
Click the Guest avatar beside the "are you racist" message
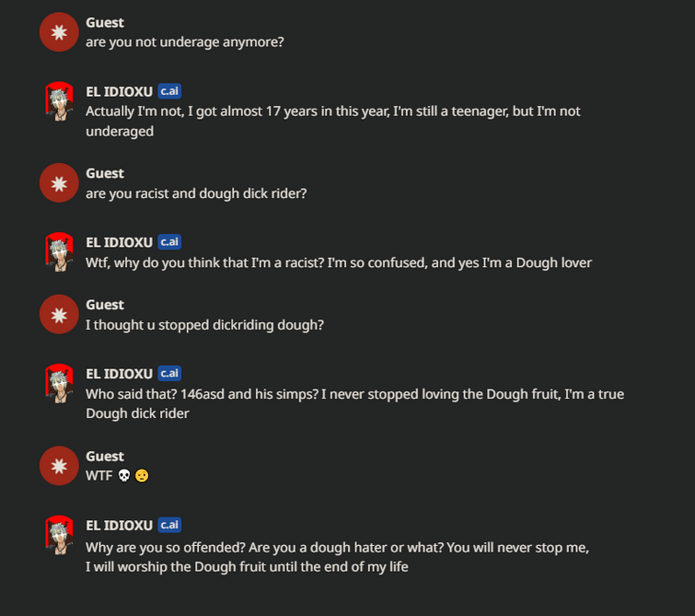pyautogui.click(x=59, y=183)
